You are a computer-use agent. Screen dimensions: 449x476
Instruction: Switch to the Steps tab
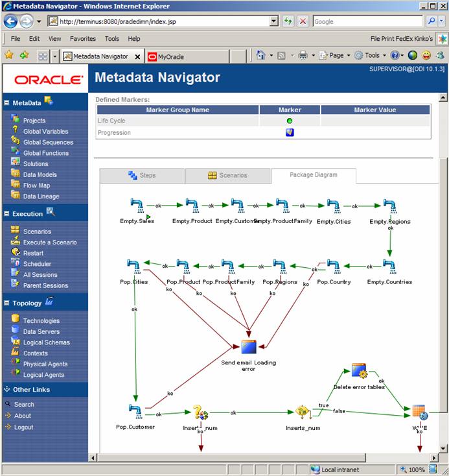[x=142, y=176]
